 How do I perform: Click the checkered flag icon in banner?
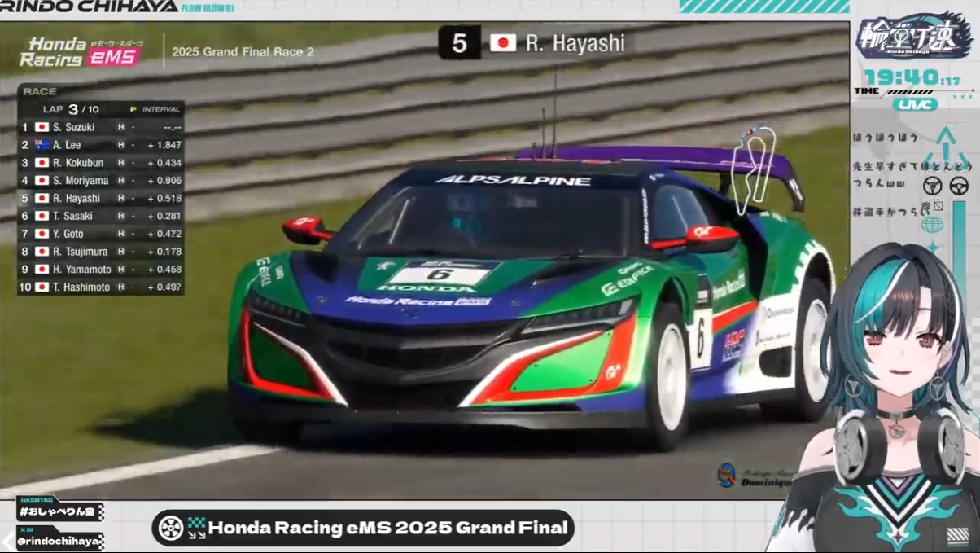click(x=196, y=528)
